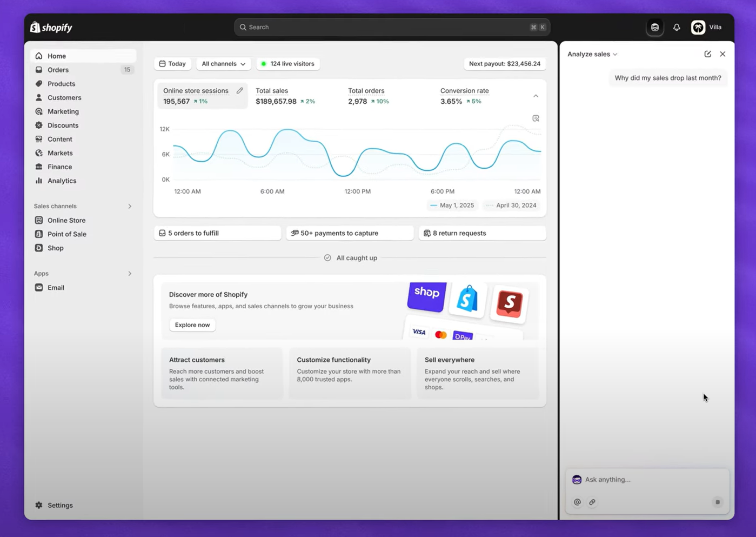
Task: Click the Online Store channel icon
Action: coord(39,220)
